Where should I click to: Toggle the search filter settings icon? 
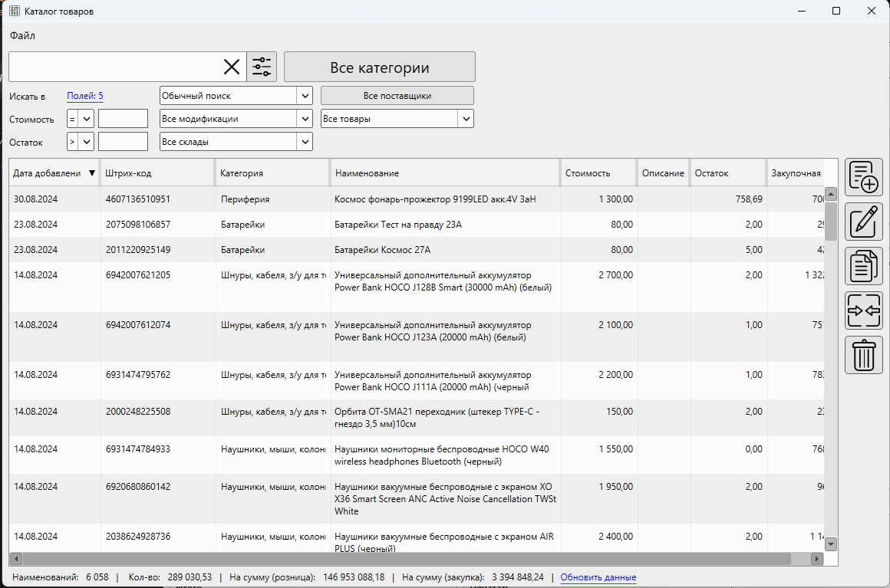[262, 67]
